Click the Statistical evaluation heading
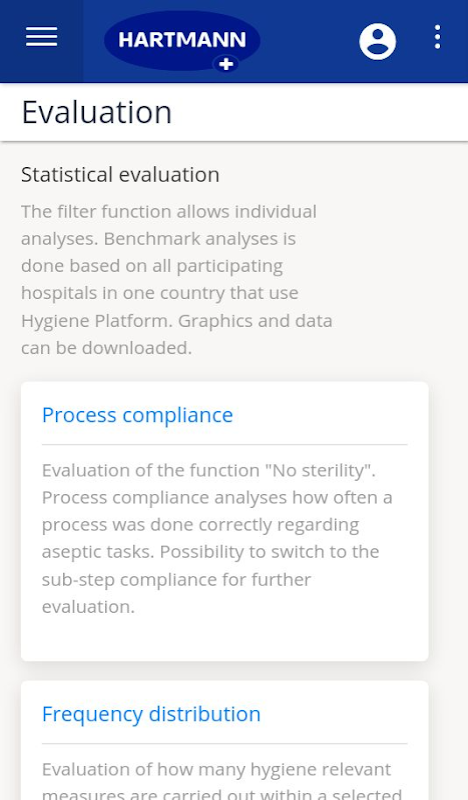Screen dimensions: 468x800 (120, 174)
